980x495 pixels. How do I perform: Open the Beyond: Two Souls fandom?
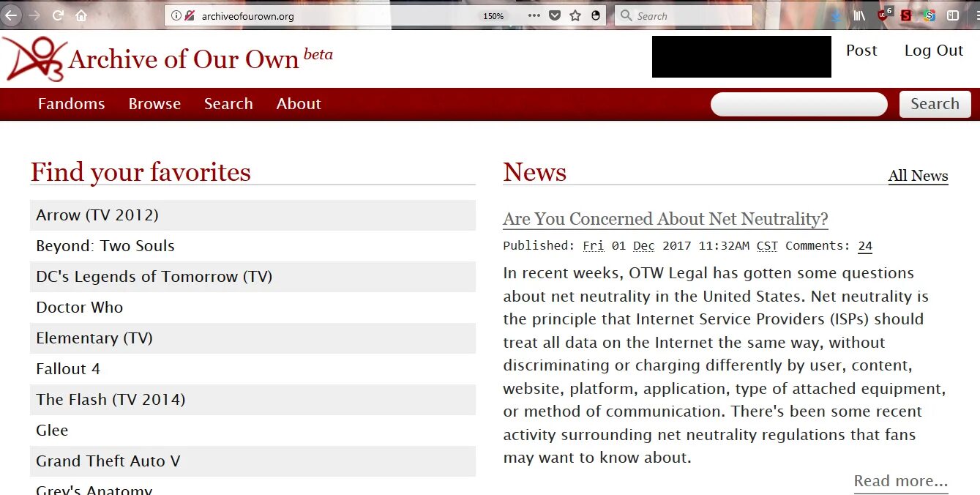(x=105, y=246)
